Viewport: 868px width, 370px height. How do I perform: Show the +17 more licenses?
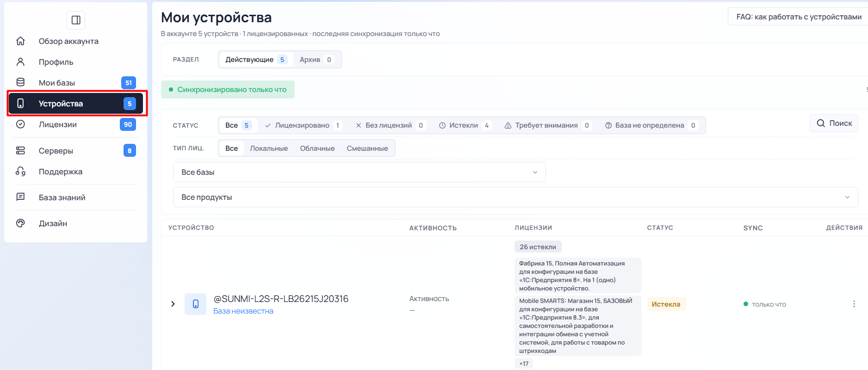coord(524,364)
